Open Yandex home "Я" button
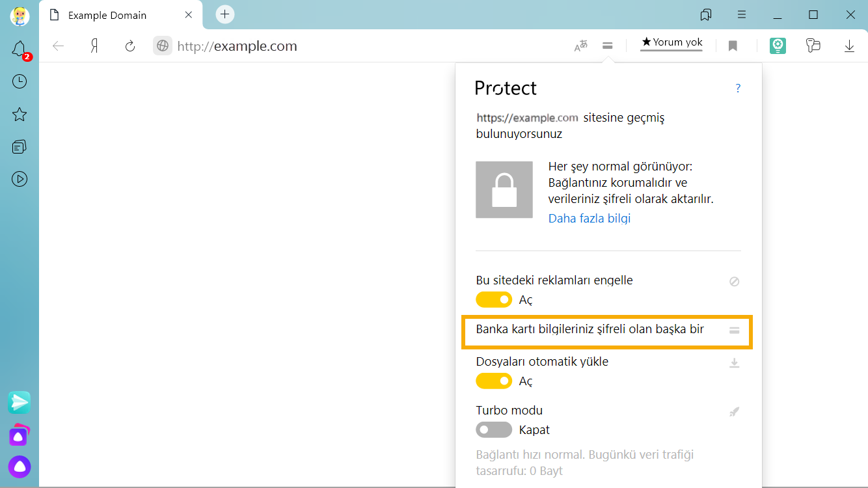Screen dimensions: 868x488 click(x=94, y=46)
